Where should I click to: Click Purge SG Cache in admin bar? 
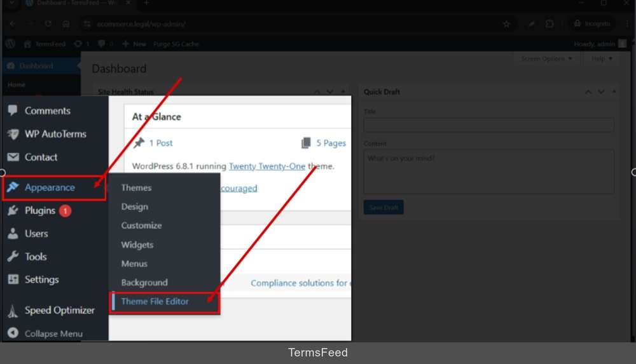176,44
